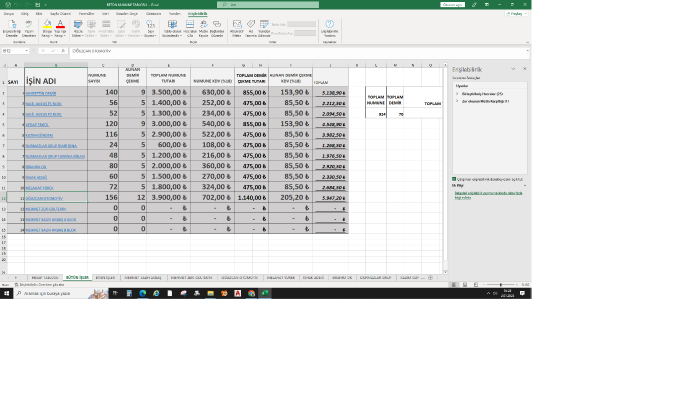The image size is (700, 394).
Task: Click the Save icon in title bar
Action: click(38, 4)
